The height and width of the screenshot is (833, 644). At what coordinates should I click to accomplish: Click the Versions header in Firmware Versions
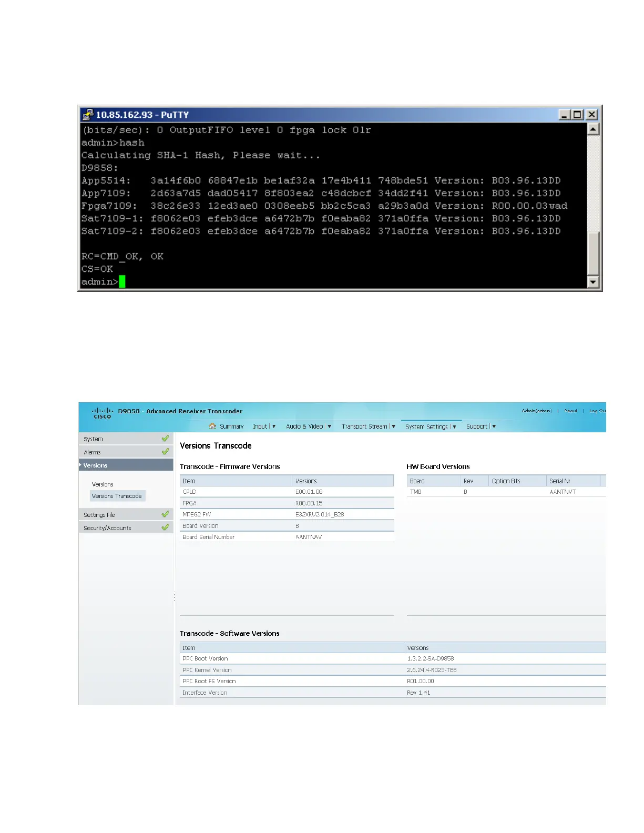(343, 481)
